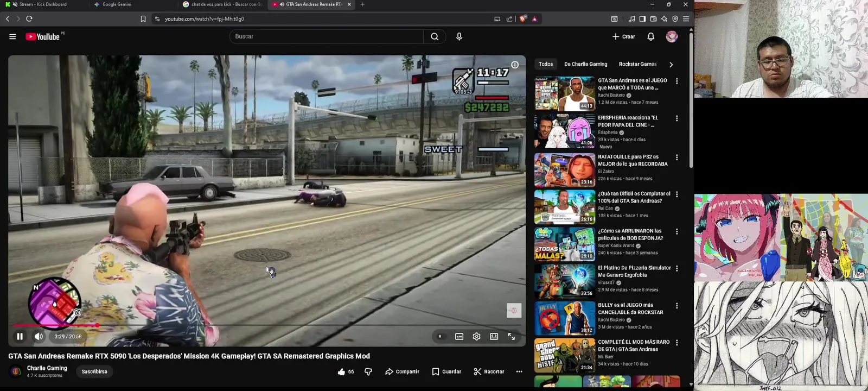Click the search magnifier button

[435, 36]
